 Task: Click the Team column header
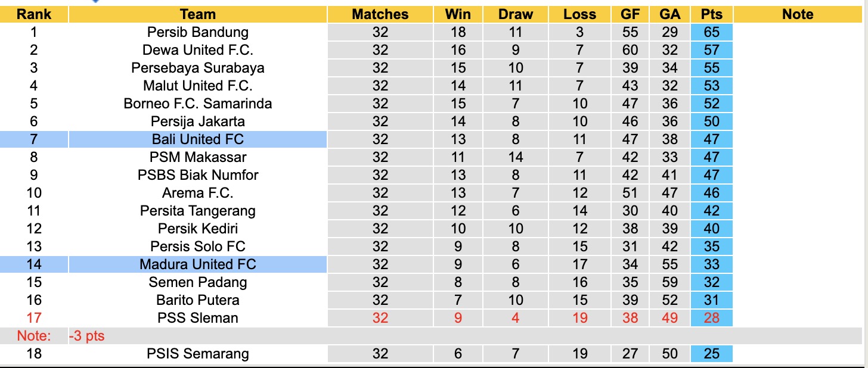pyautogui.click(x=197, y=14)
